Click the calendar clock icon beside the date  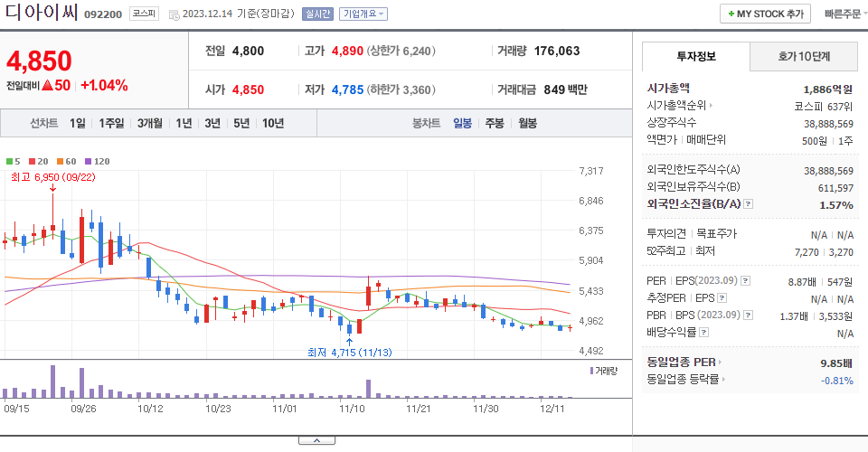174,15
